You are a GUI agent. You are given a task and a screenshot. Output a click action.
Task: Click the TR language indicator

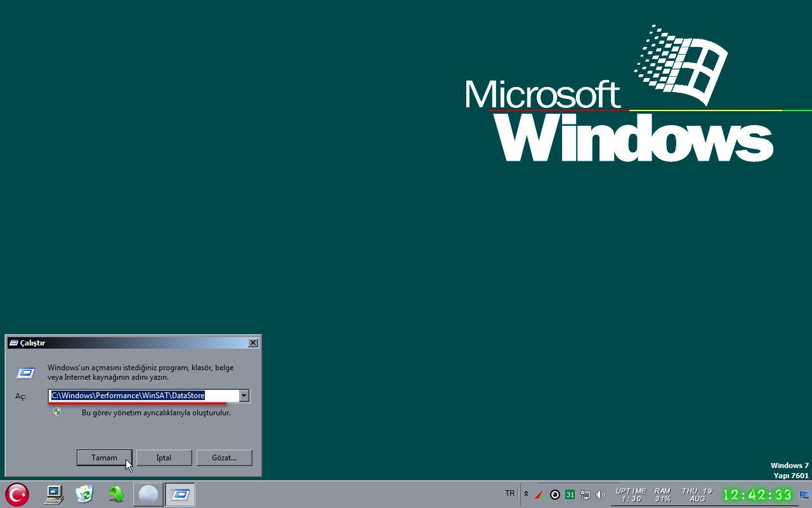(510, 493)
